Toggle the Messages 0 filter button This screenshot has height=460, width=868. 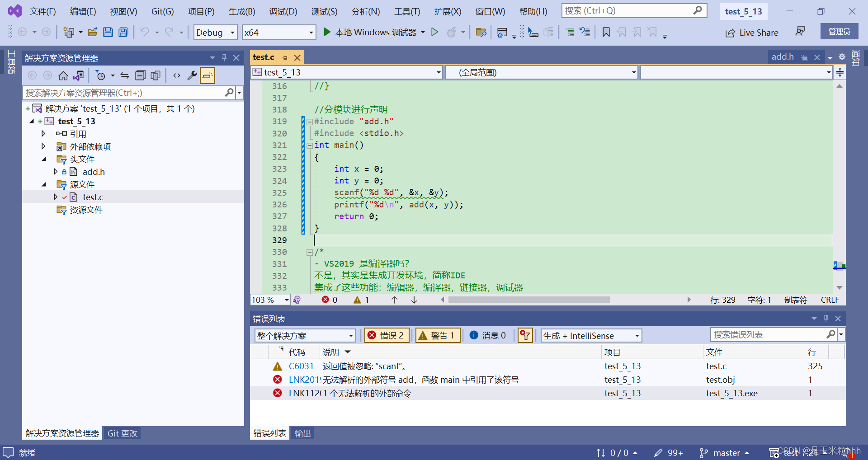click(x=488, y=335)
